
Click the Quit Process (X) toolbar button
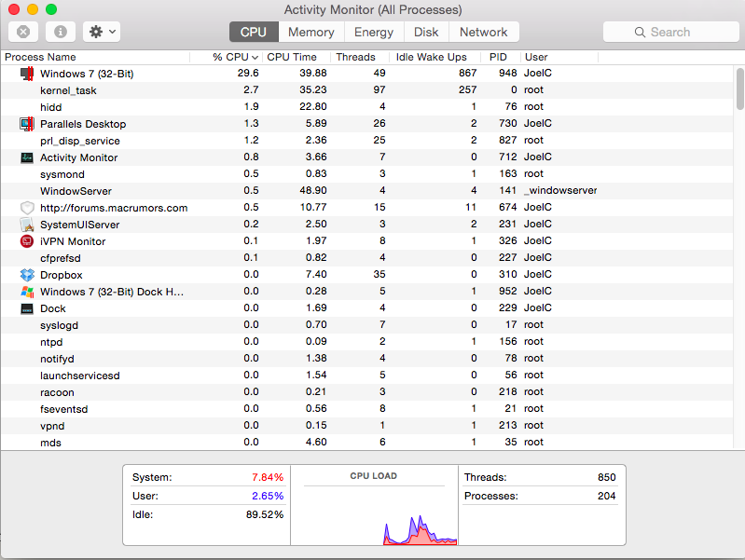[23, 32]
